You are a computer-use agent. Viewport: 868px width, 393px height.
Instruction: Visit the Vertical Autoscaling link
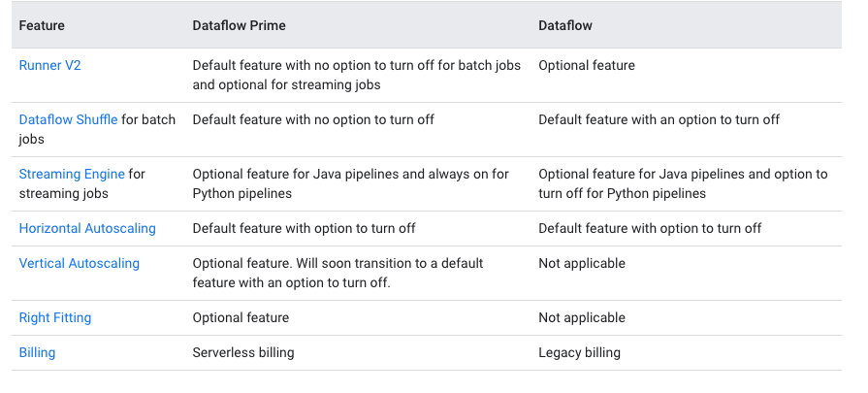point(80,263)
